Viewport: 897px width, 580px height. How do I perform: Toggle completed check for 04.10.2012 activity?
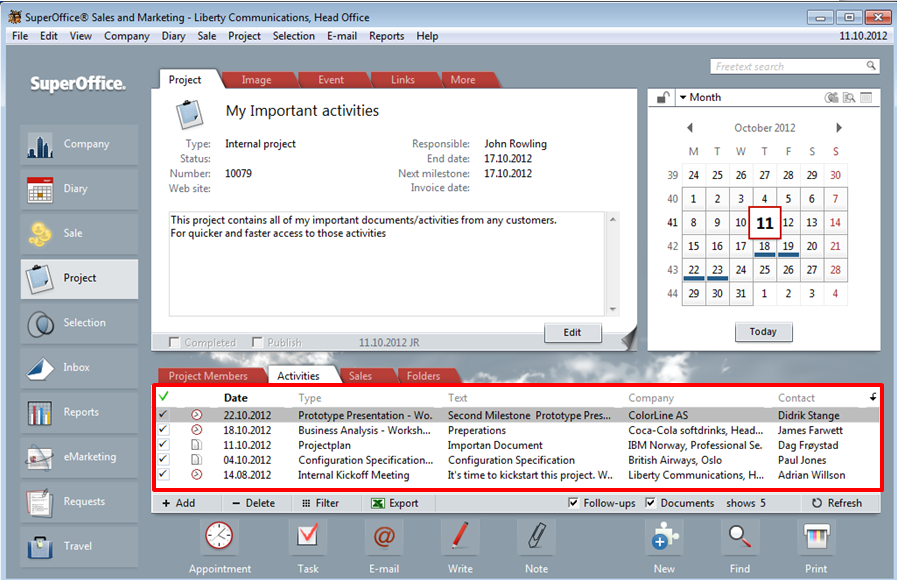coord(164,459)
